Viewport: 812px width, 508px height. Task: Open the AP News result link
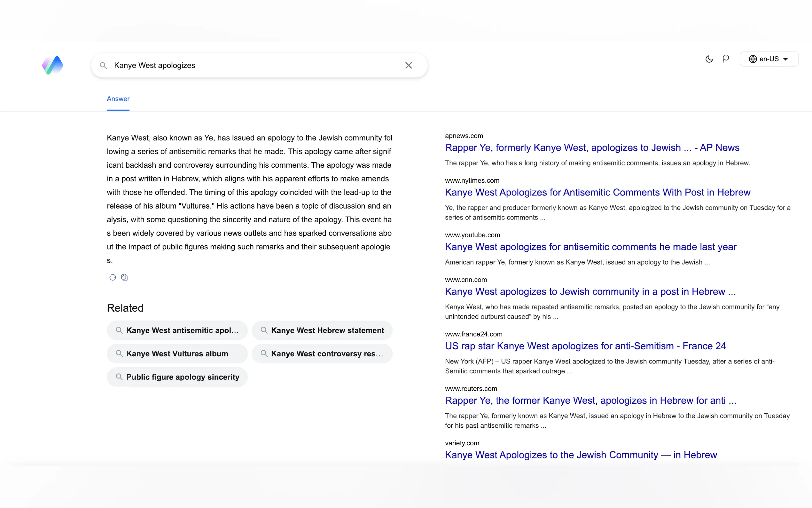coord(592,147)
